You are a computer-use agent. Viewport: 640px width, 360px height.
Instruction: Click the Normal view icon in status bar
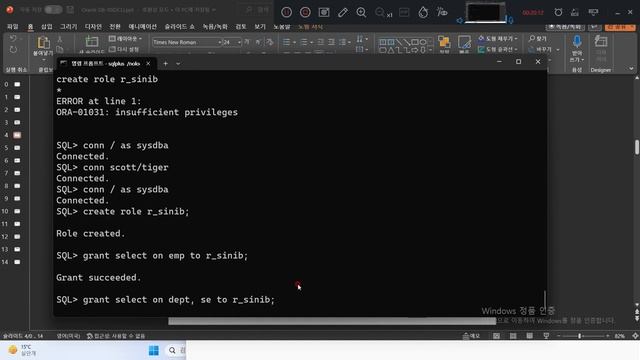[496, 336]
